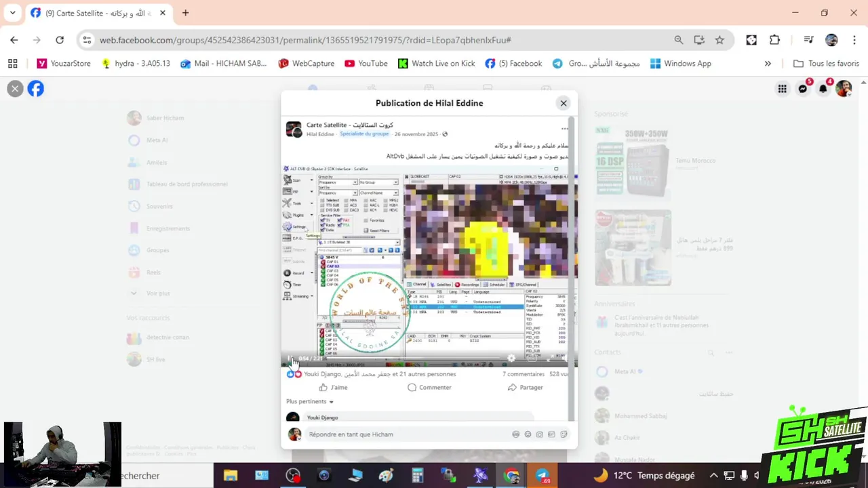Open File Explorer from the taskbar
868x488 pixels.
(x=231, y=476)
